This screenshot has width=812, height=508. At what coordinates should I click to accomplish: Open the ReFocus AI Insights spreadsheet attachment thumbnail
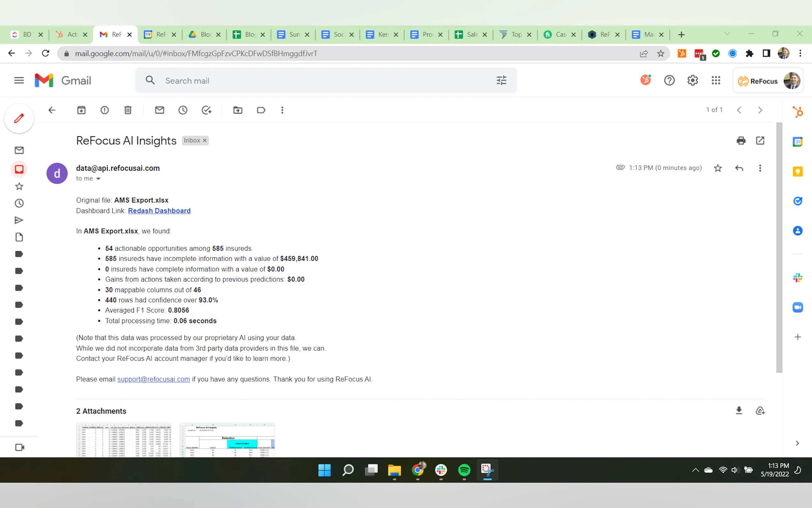pos(227,440)
